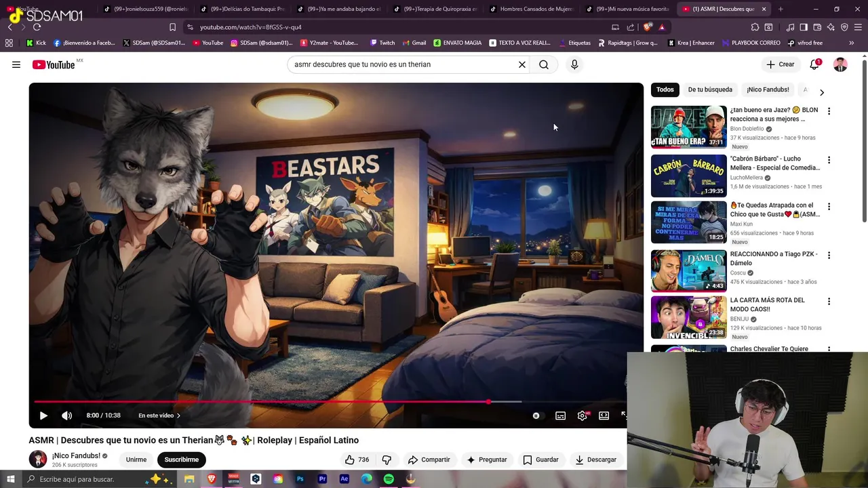Click the Suscribirme button
This screenshot has width=868, height=488.
coord(182,460)
